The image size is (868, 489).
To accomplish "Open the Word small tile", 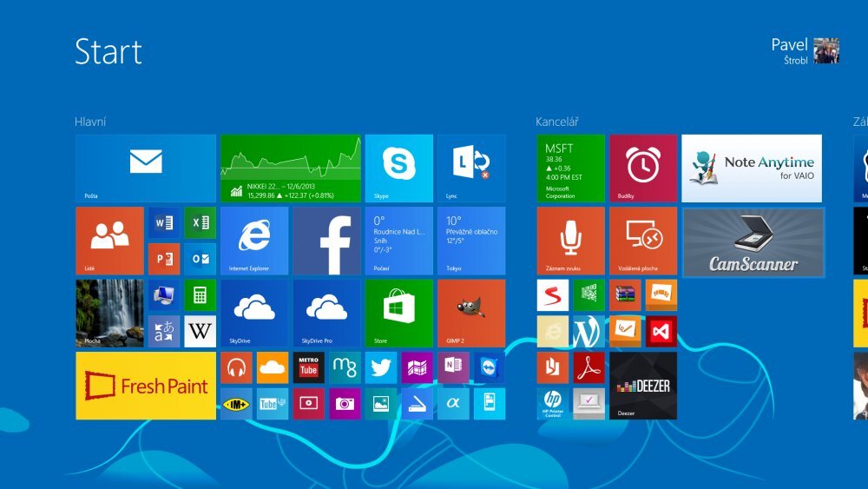I will click(x=164, y=222).
